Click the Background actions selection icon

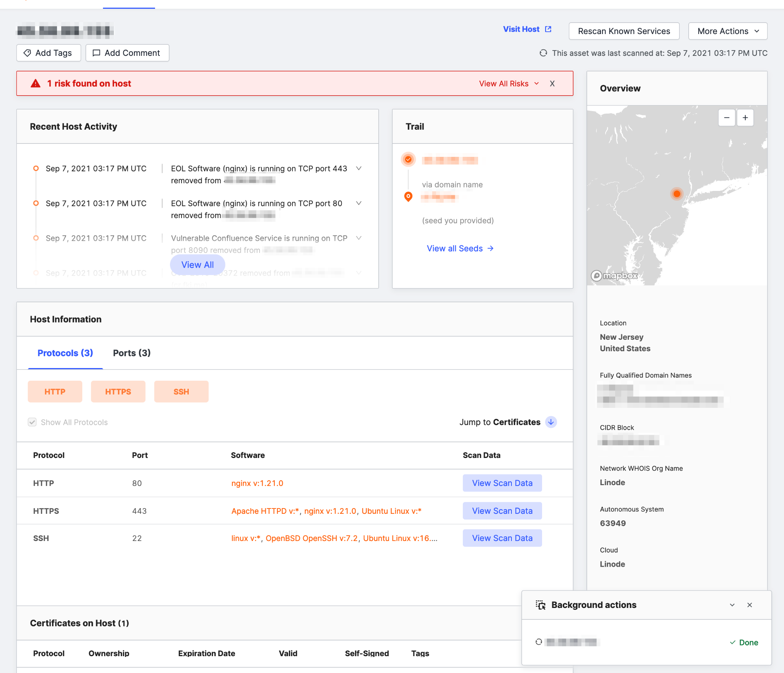(541, 605)
